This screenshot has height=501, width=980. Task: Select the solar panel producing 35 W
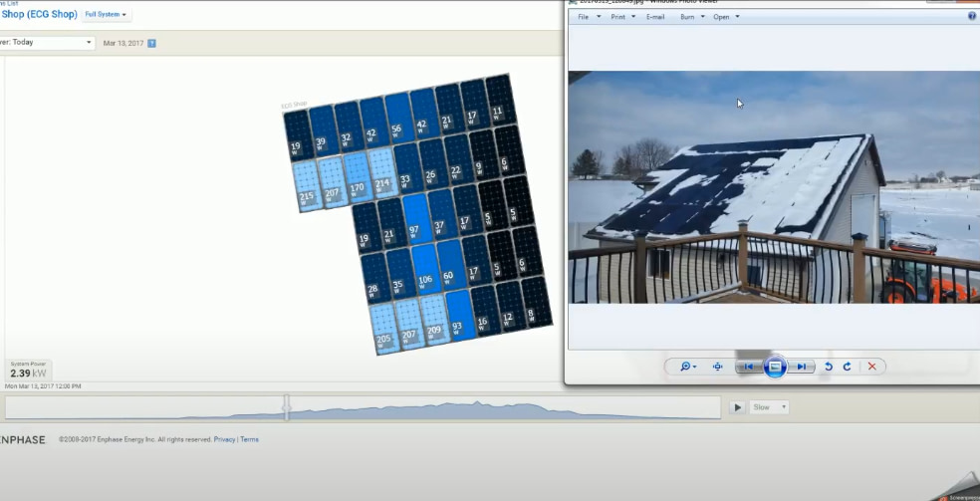click(x=400, y=274)
